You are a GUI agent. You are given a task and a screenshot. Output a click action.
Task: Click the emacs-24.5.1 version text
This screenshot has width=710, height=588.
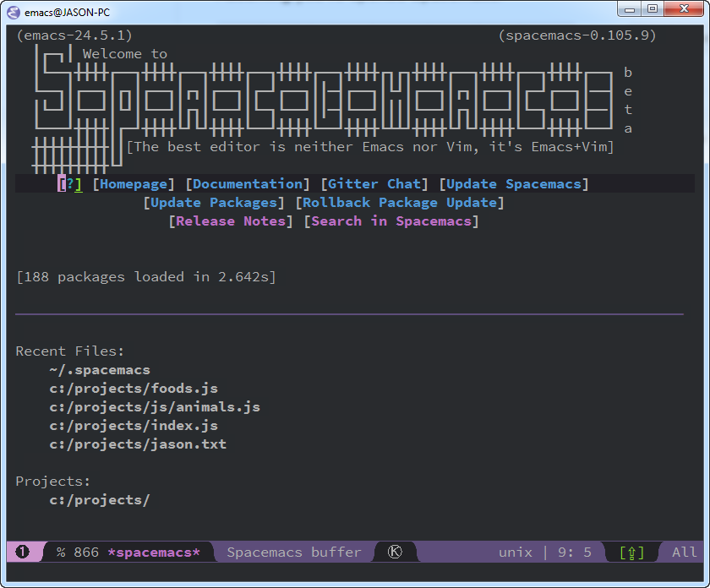(74, 35)
